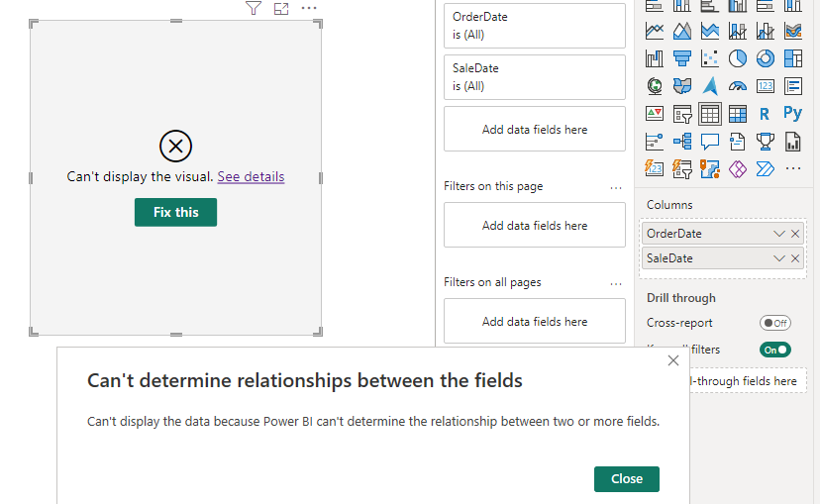
Task: Select the Donut chart visual
Action: pyautogui.click(x=766, y=58)
